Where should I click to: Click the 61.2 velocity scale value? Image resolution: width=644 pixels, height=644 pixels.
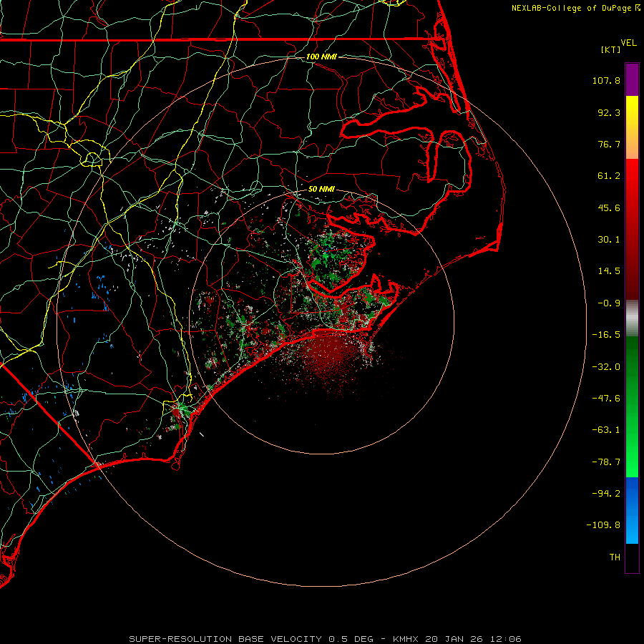pyautogui.click(x=609, y=176)
